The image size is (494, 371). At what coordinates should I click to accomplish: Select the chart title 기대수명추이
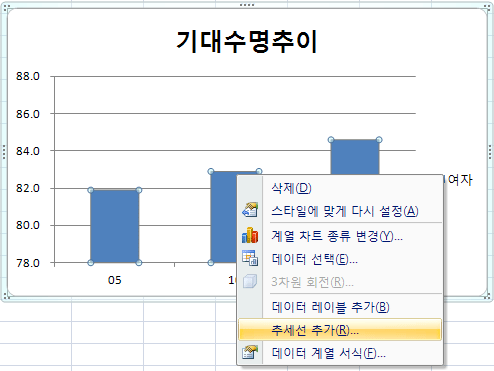(247, 42)
